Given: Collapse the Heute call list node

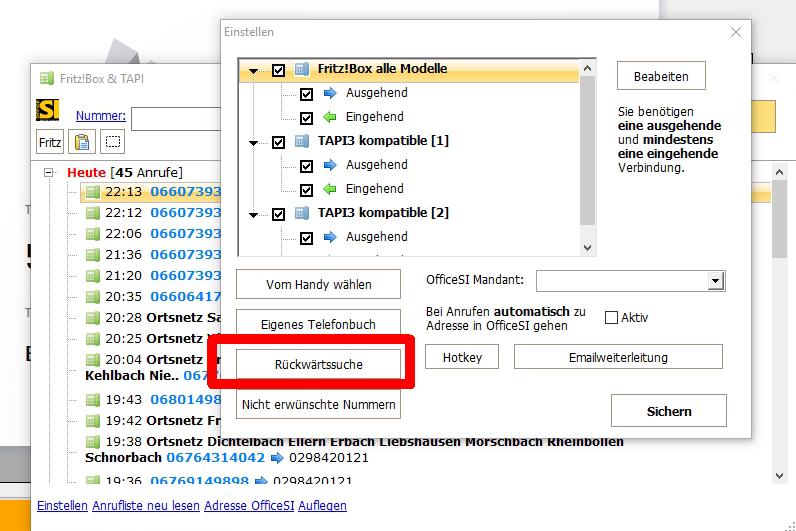Looking at the screenshot, I should click(x=49, y=173).
